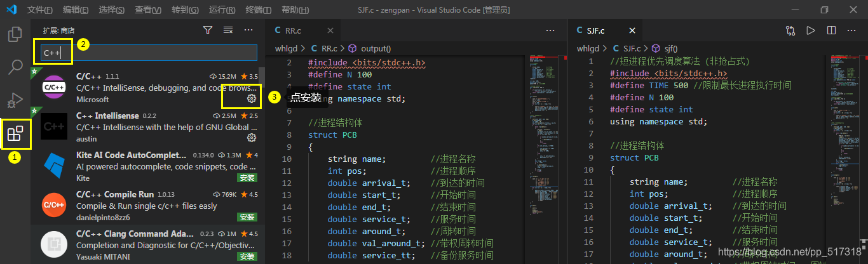This screenshot has height=264, width=868.
Task: Select the C/C++ Microsoft extension icon
Action: point(54,87)
